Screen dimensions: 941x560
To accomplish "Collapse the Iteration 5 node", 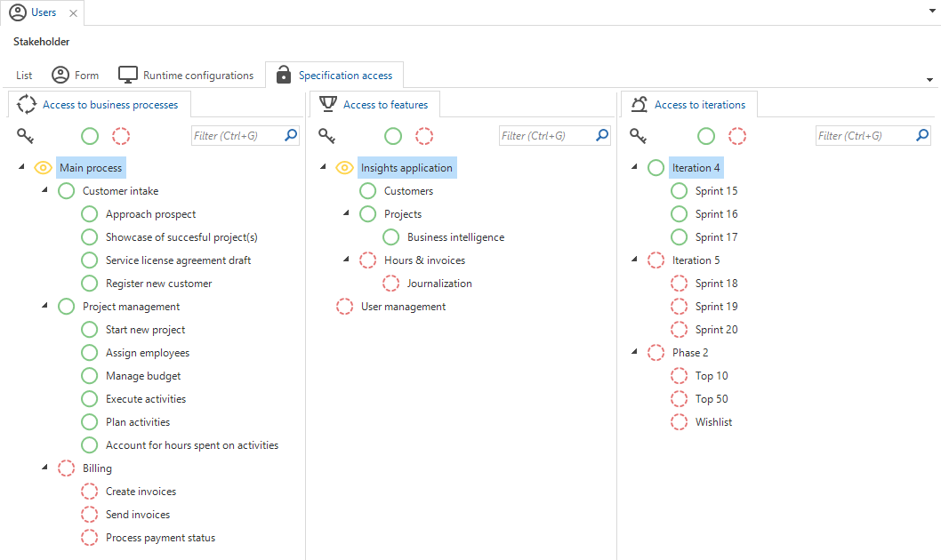I will pyautogui.click(x=634, y=260).
